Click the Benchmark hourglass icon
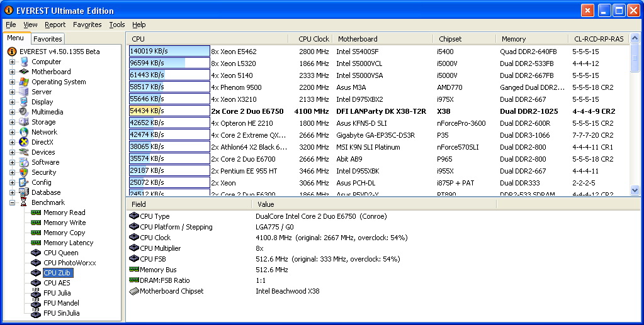Screen dimensions: 644x325 click(x=24, y=202)
